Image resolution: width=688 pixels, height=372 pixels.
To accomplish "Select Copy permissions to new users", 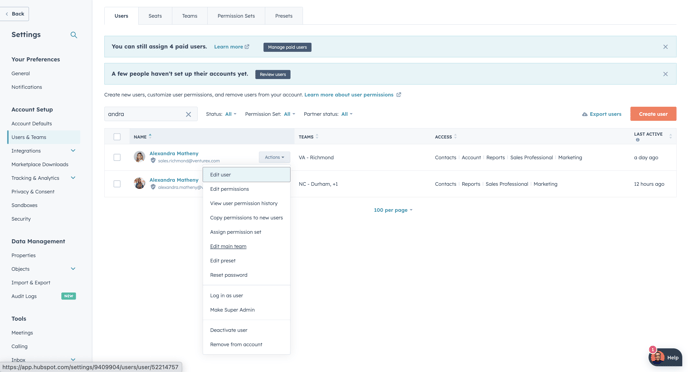I will coord(247,218).
